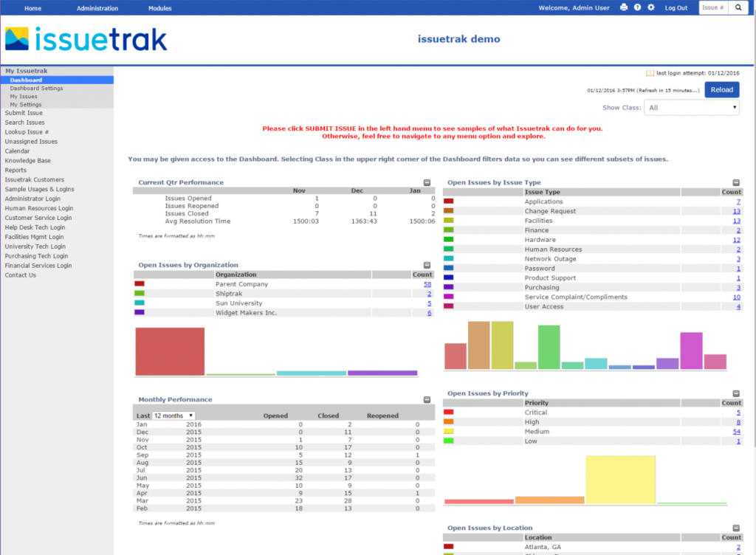Open the settings gear icon
The width and height of the screenshot is (756, 555).
point(651,7)
